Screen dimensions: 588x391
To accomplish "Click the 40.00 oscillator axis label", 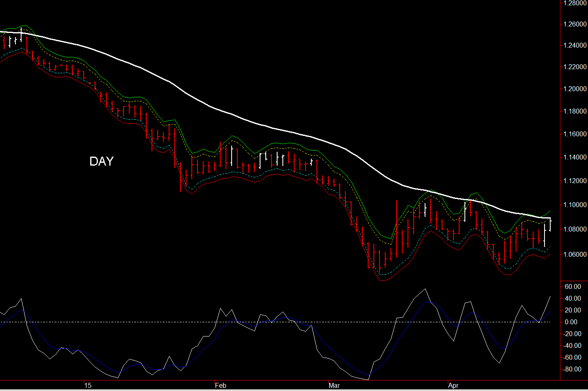I will [573, 298].
